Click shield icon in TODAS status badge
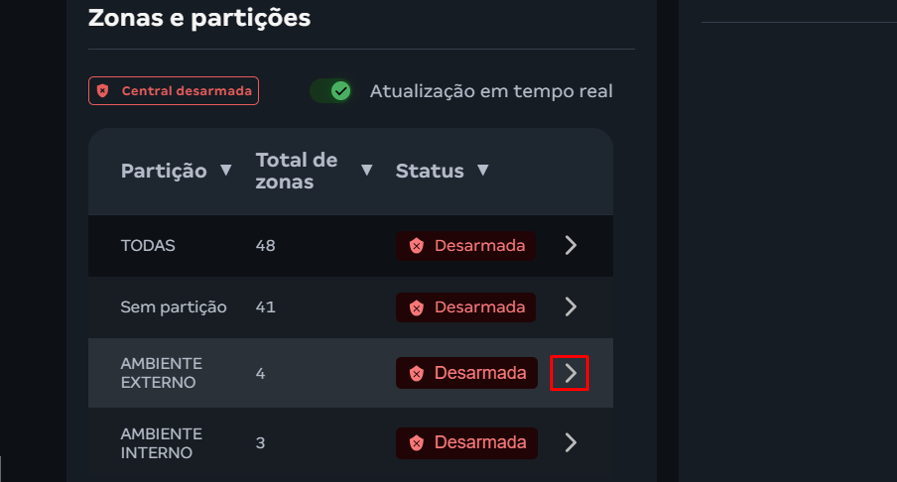Viewport: 897px width, 482px height. click(x=417, y=246)
